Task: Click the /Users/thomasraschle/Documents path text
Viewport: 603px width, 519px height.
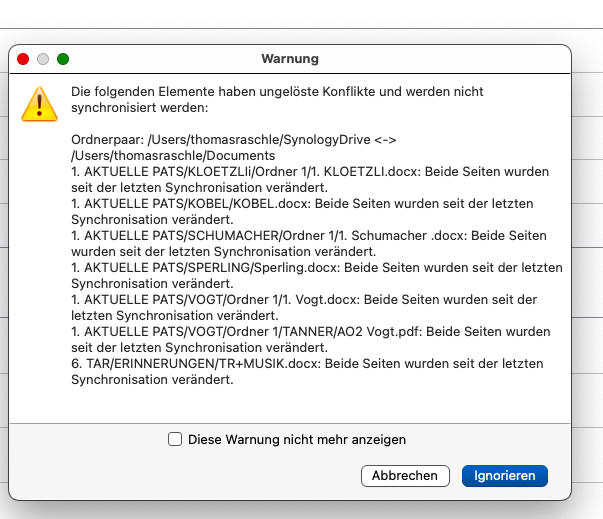Action: click(173, 156)
